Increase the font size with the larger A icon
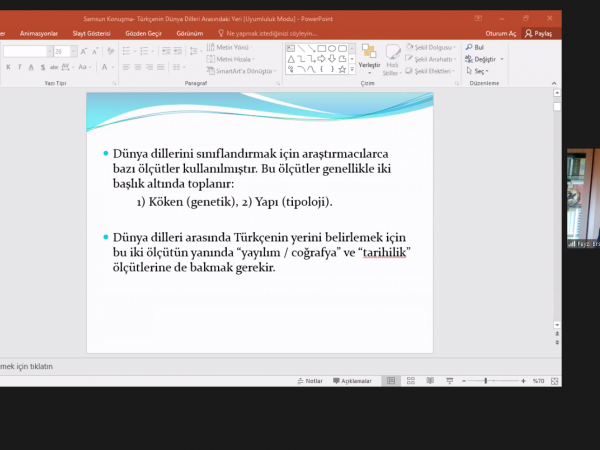 click(84, 51)
